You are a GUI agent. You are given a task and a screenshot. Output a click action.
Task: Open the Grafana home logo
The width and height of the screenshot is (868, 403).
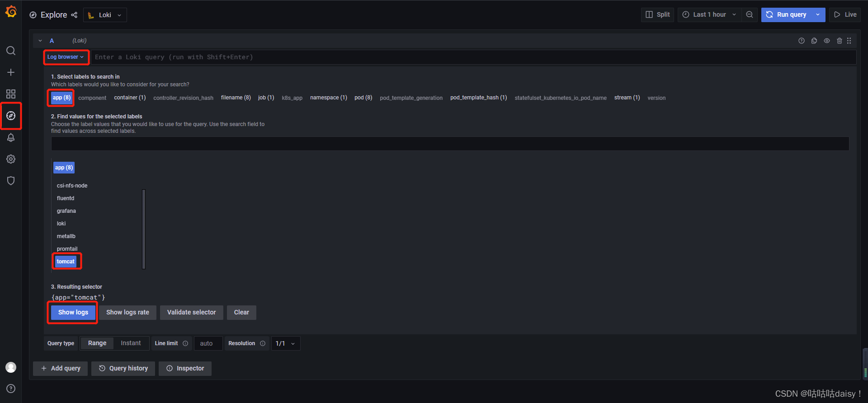(11, 12)
